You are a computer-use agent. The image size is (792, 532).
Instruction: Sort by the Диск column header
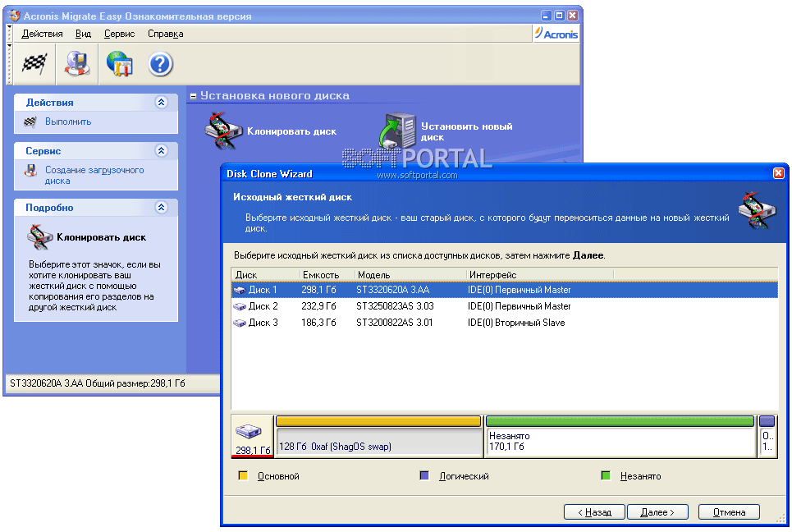(265, 275)
